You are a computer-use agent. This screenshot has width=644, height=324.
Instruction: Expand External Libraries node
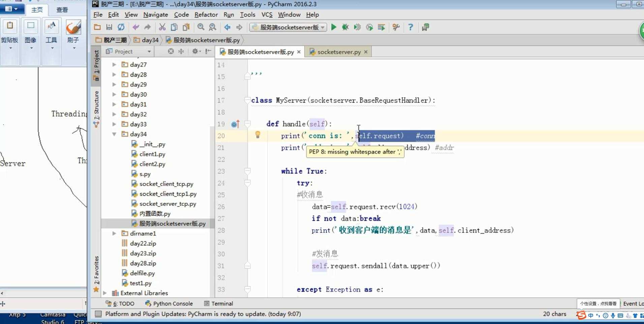[105, 293]
